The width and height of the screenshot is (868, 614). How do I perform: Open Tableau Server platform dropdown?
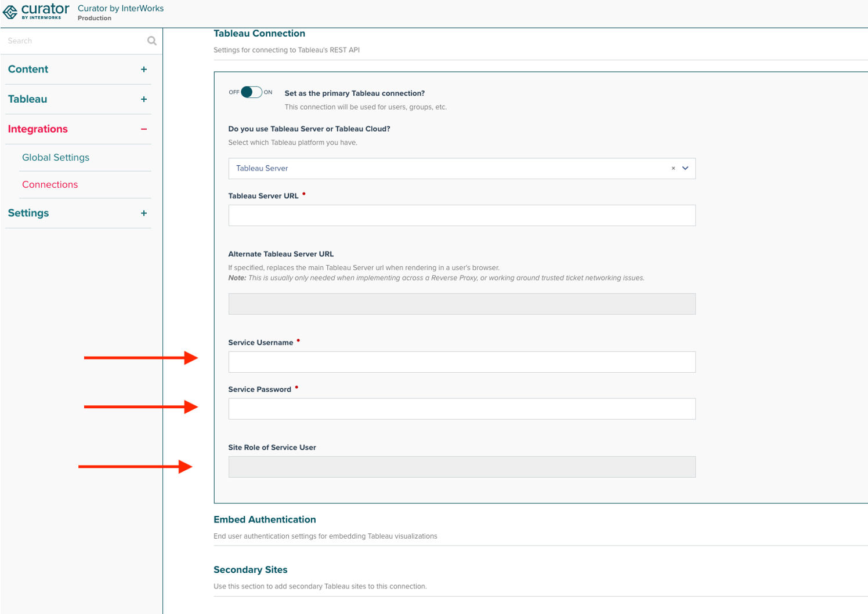(462, 168)
